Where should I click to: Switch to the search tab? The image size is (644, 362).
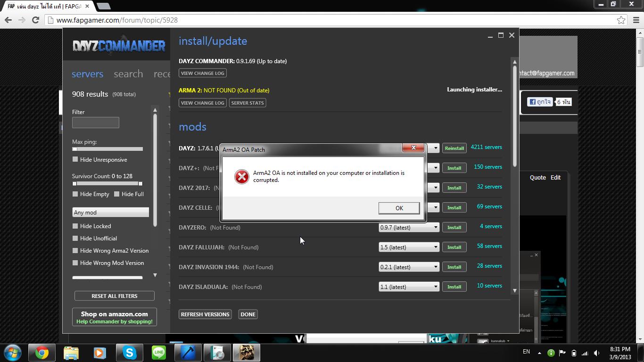(x=128, y=74)
